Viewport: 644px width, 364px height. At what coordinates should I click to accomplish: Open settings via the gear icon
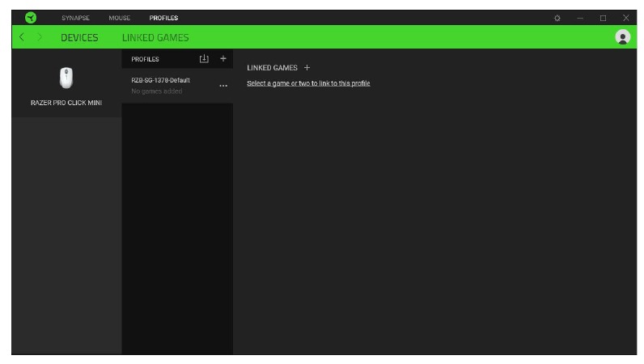coord(557,18)
